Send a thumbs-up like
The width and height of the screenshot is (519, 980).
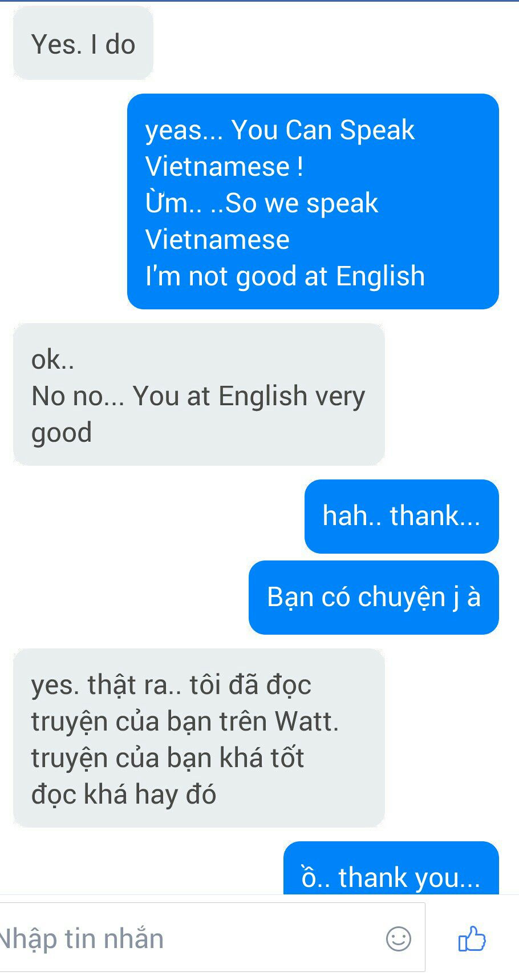[472, 938]
